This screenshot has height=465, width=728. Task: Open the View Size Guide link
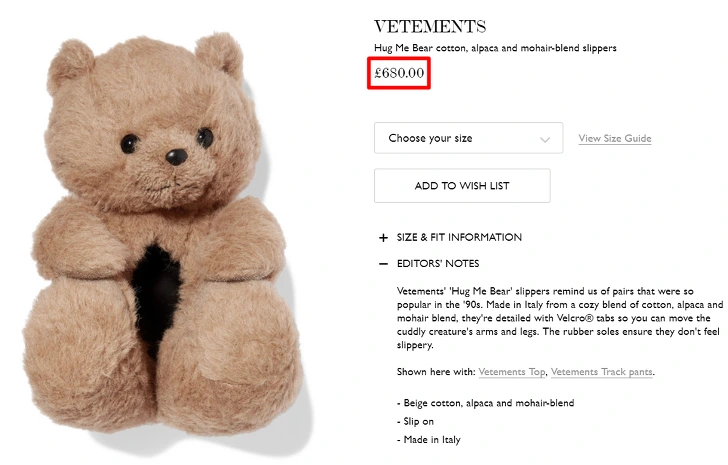(x=615, y=138)
